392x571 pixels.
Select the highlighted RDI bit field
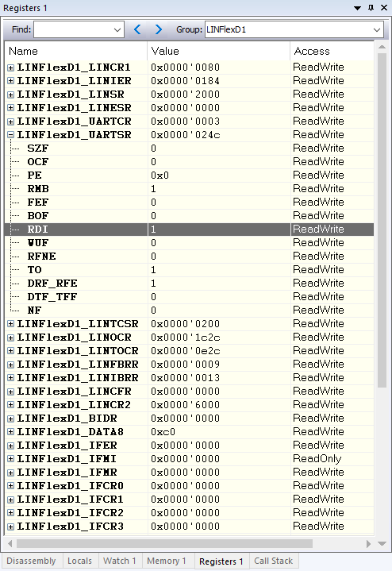(x=190, y=229)
